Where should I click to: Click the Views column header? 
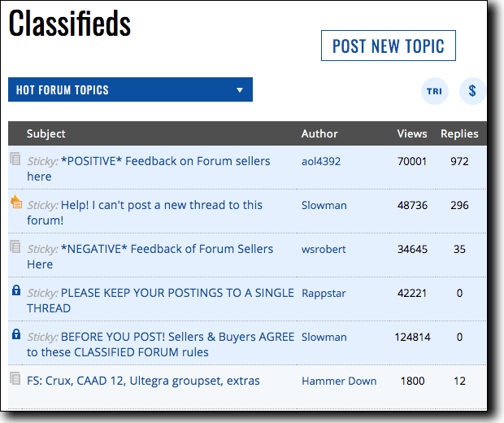412,133
